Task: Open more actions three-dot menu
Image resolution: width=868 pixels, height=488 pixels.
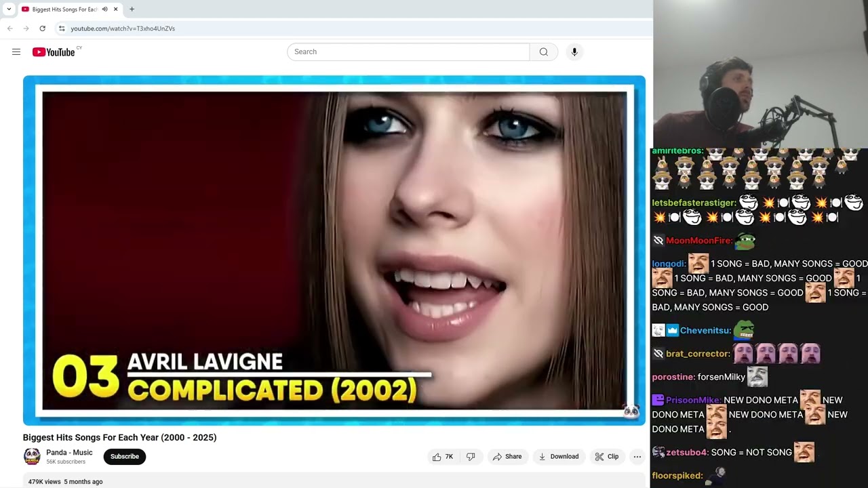Action: (x=637, y=457)
